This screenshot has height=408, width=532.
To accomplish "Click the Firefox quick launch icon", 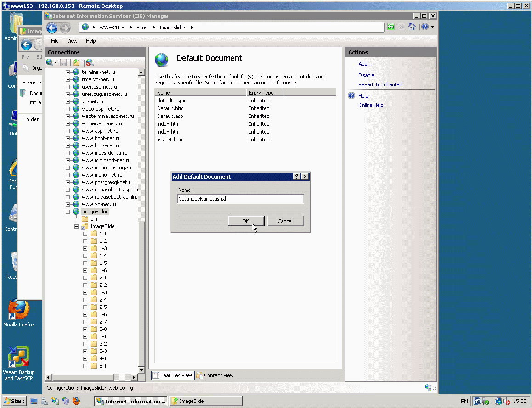I will (x=76, y=401).
